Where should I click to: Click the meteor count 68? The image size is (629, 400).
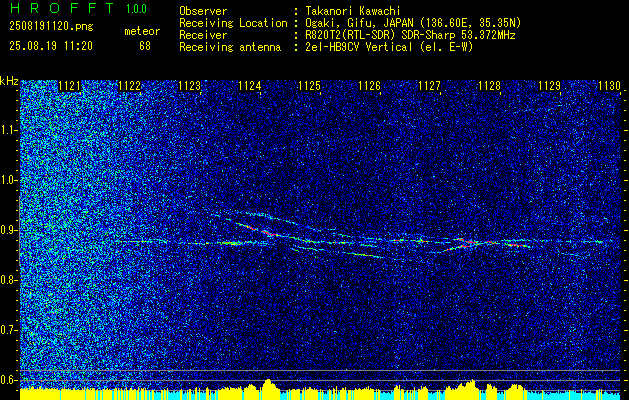click(x=145, y=46)
